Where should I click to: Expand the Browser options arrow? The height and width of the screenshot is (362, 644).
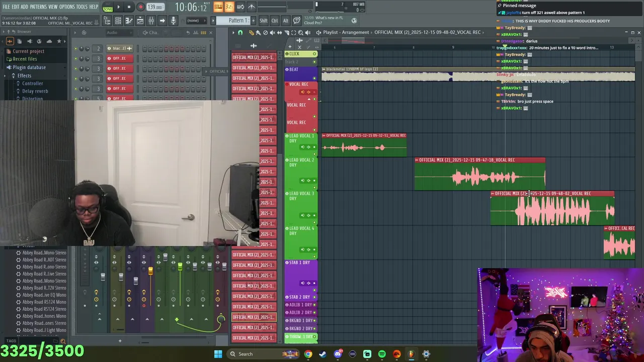coord(3,32)
